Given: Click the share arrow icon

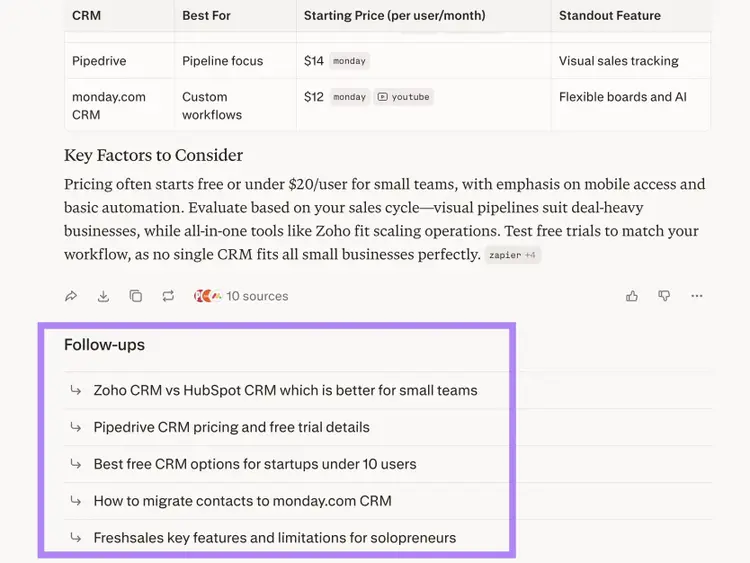Looking at the screenshot, I should pyautogui.click(x=71, y=296).
